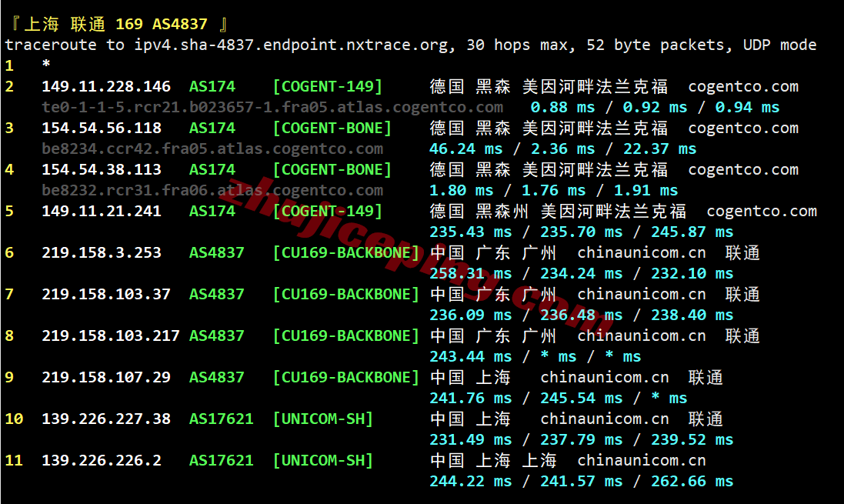The height and width of the screenshot is (504, 844).
Task: Click [COGENT-149] tag on hop 5
Action: 327,211
